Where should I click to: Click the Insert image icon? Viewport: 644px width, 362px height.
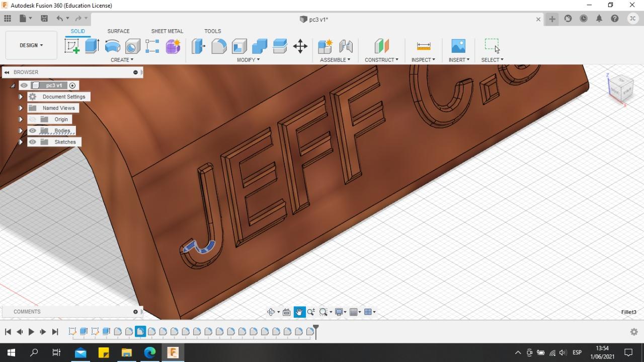[458, 46]
